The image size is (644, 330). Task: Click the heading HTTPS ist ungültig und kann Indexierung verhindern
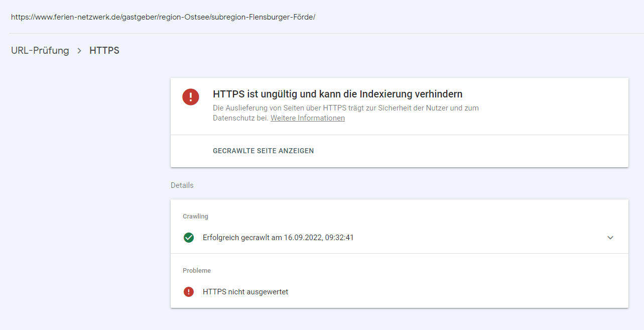tap(337, 94)
